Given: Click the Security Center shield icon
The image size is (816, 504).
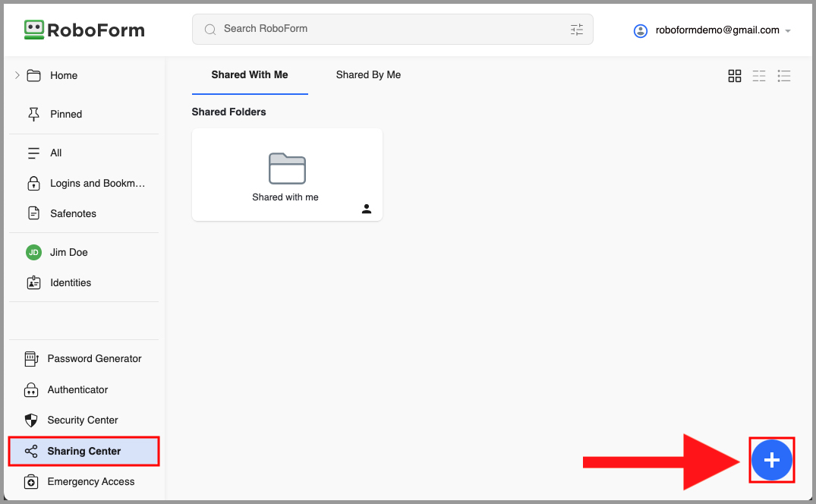Looking at the screenshot, I should tap(31, 421).
